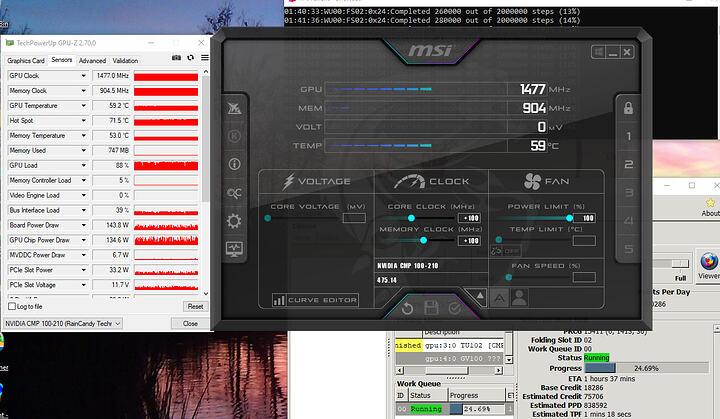Click the Status column header in Work Queue
The width and height of the screenshot is (720, 419).
427,395
